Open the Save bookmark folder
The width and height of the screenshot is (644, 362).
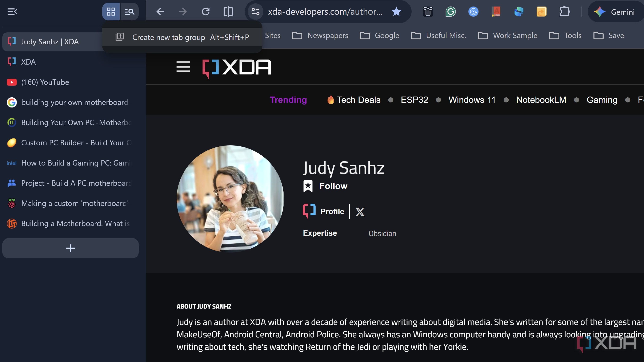[609, 36]
